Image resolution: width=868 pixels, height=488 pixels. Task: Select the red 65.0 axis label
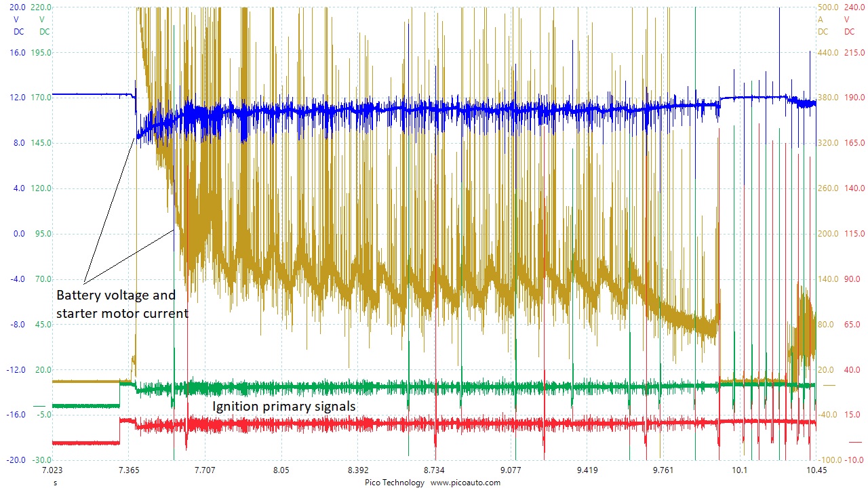[x=854, y=325]
